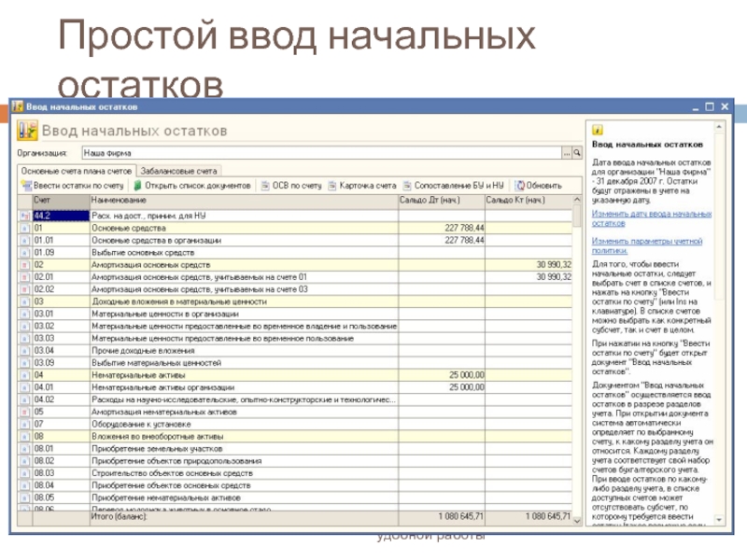Screen dimensions: 747x560
Task: Click debit balance 25 000,00 in row 04
Action: coord(466,375)
